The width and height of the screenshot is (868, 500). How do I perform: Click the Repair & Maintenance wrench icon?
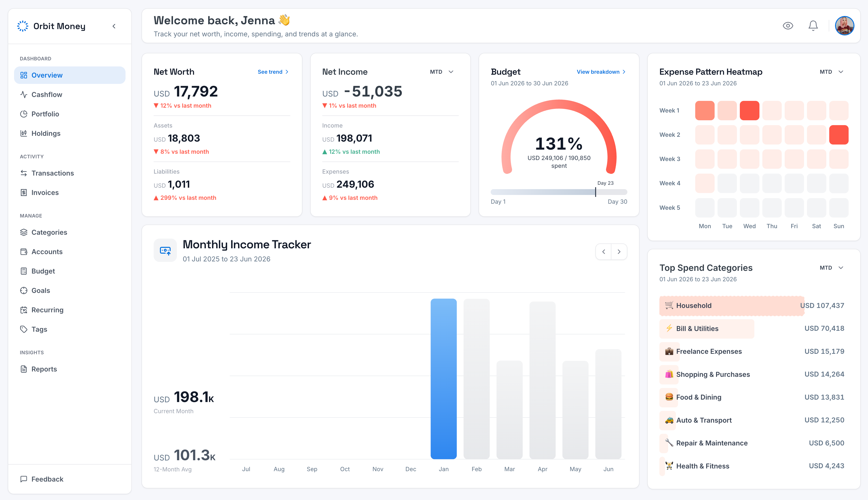(669, 443)
